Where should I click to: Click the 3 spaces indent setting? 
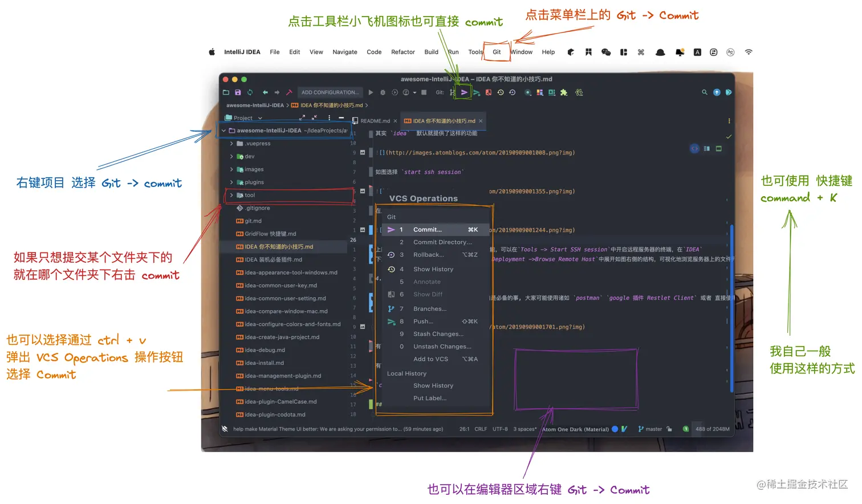pyautogui.click(x=525, y=429)
